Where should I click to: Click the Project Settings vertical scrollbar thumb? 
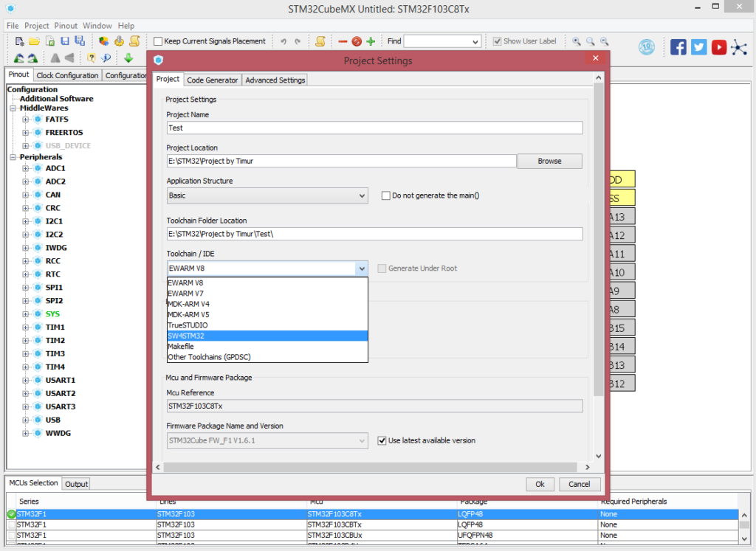point(598,240)
